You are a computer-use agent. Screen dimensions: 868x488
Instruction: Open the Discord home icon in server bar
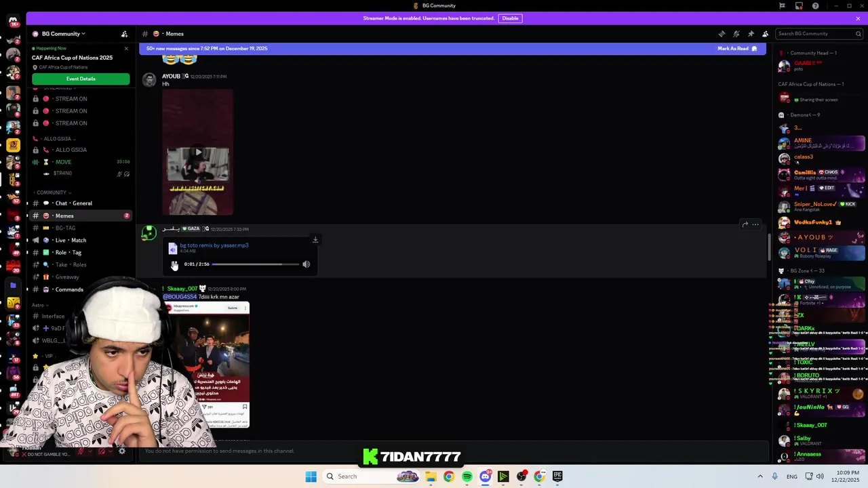coord(13,22)
